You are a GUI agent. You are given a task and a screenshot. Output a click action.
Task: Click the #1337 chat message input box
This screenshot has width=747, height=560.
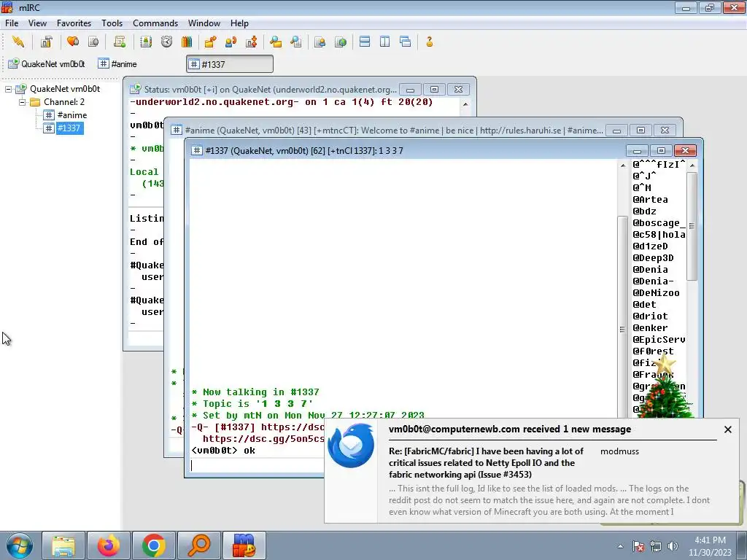tap(258, 465)
